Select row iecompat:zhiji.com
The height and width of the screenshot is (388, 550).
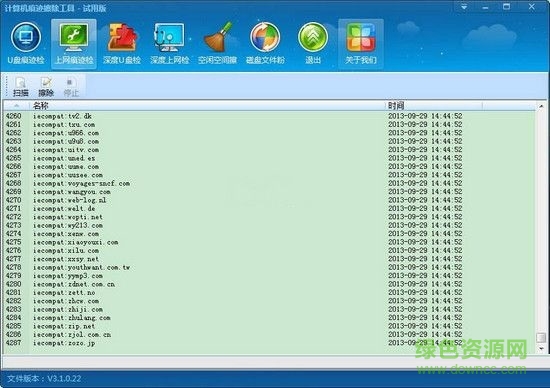269,309
